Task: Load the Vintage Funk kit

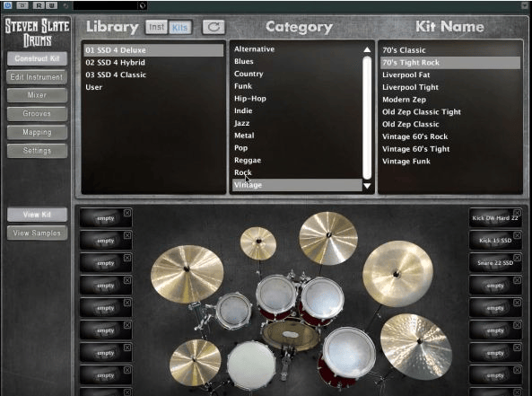Action: (449, 162)
